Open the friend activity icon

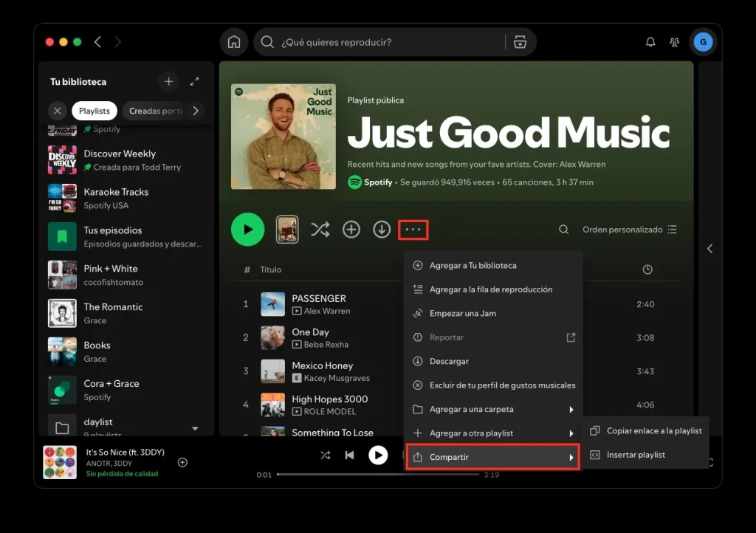click(675, 42)
